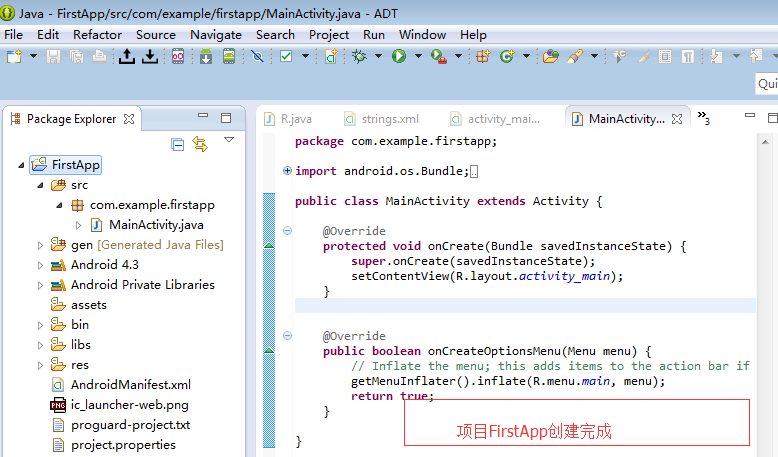Click the pink device screen toolbar icon
The image size is (778, 457).
pos(178,57)
